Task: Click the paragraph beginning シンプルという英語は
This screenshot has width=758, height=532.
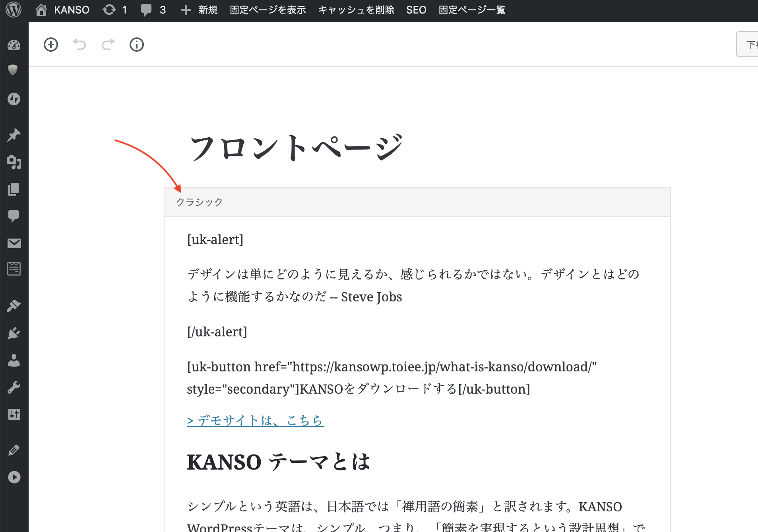Action: tap(417, 516)
